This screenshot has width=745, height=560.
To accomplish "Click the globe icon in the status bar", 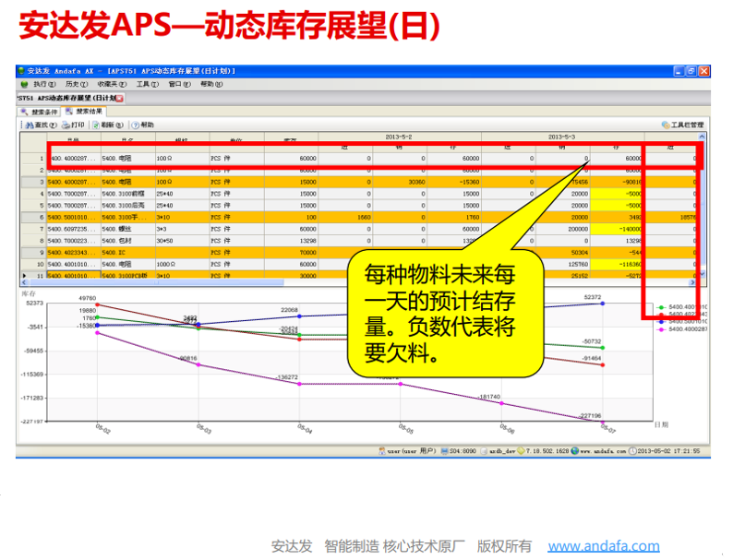I will pos(575,451).
